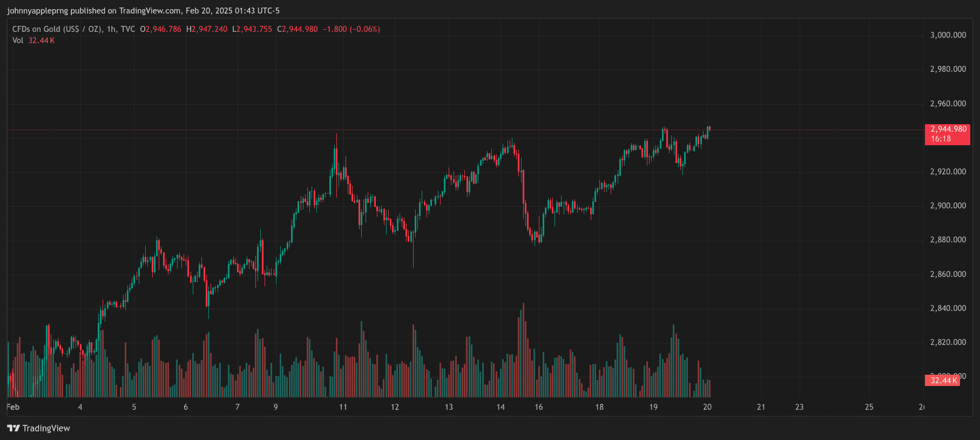Click the Low value 2,943.755
Image resolution: width=980 pixels, height=440 pixels.
click(254, 29)
